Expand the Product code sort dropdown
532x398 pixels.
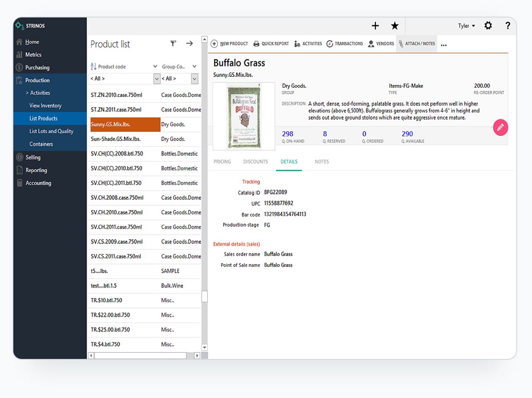click(x=156, y=66)
